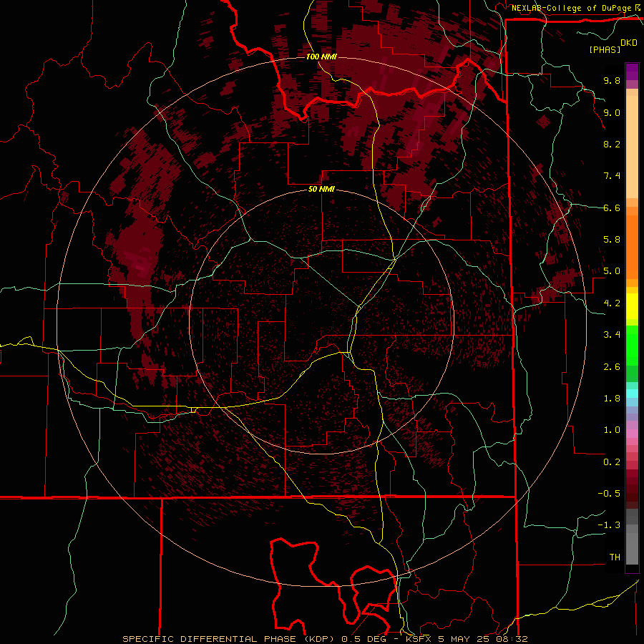
Task: Select the 0.2 legend value
Action: (612, 462)
